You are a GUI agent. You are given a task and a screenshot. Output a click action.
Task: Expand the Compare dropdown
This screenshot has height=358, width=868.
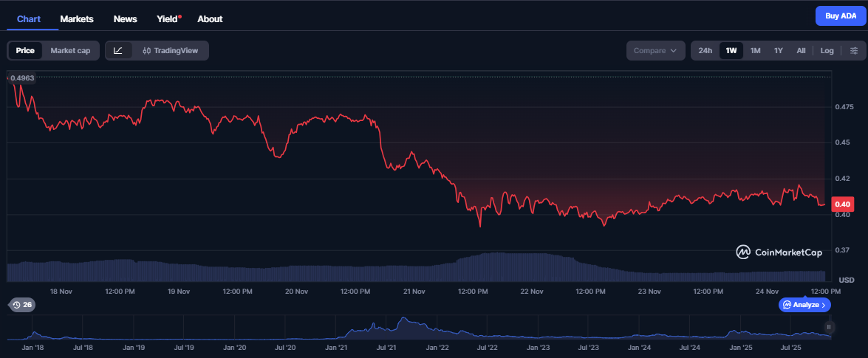(x=655, y=51)
